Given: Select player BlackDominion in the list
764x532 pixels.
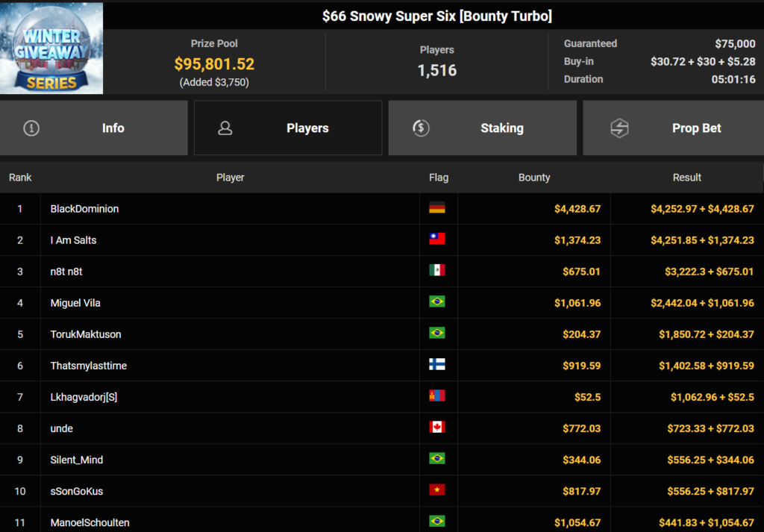Looking at the screenshot, I should point(84,209).
